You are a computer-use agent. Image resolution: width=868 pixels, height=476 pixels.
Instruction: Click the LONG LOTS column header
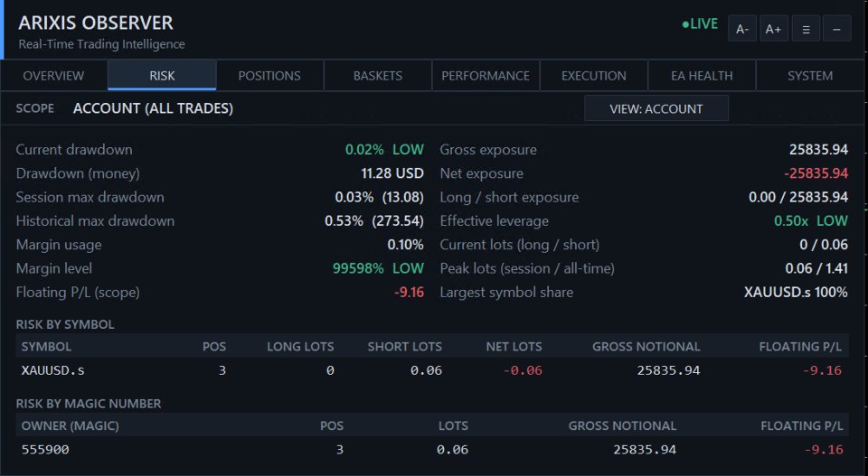coord(300,347)
